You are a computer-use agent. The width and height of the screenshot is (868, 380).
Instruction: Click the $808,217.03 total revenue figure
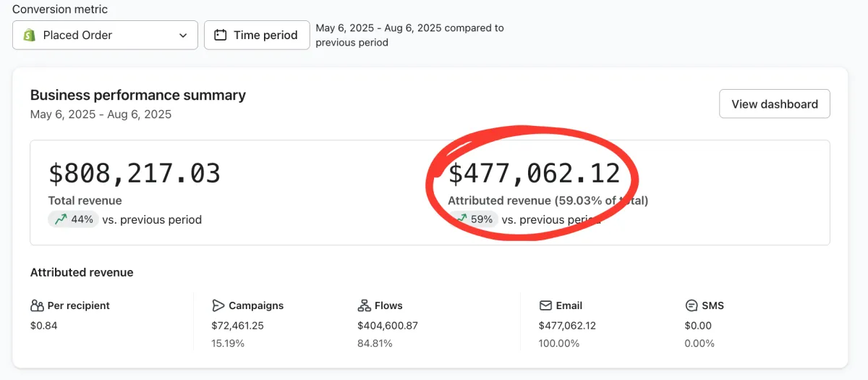click(x=135, y=174)
